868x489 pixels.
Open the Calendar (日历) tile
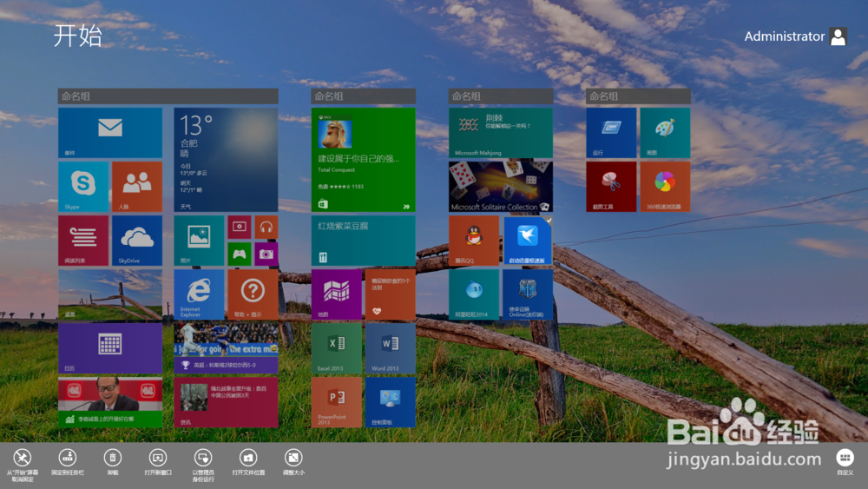click(110, 348)
